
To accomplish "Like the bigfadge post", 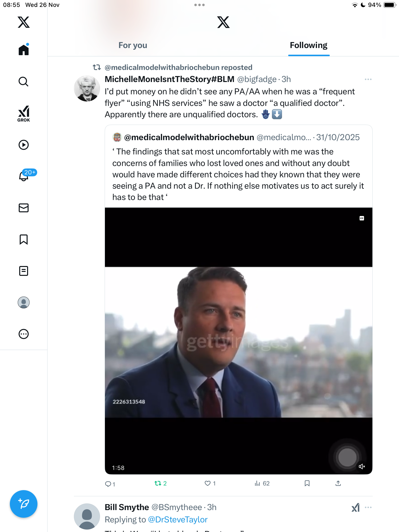I will [x=208, y=483].
